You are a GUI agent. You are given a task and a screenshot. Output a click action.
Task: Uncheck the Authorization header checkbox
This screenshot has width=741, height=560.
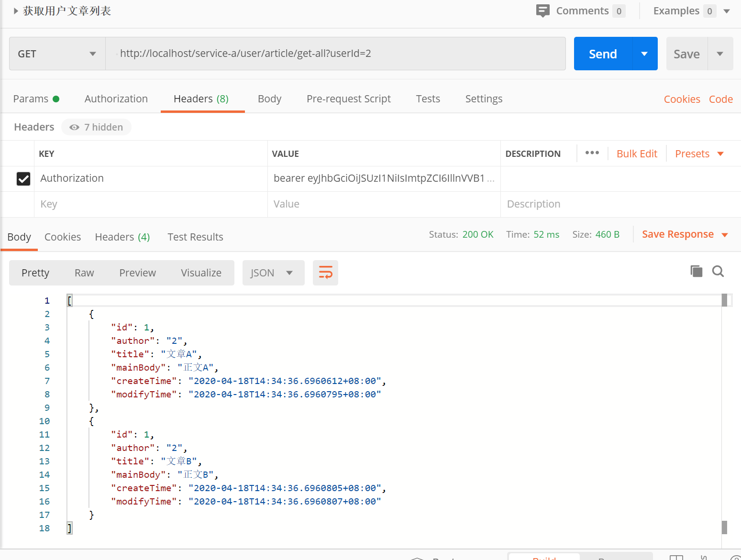(x=23, y=179)
